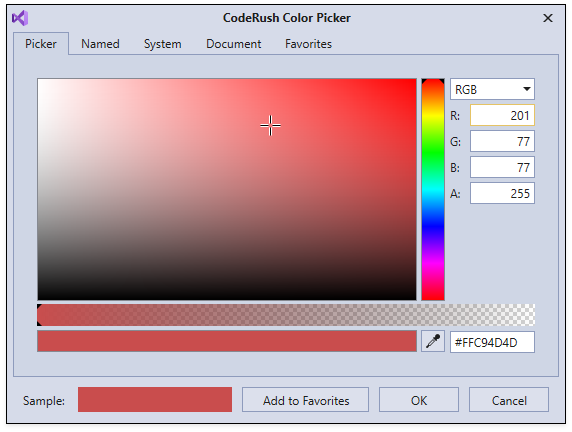Click the Sample color swatch

click(155, 400)
